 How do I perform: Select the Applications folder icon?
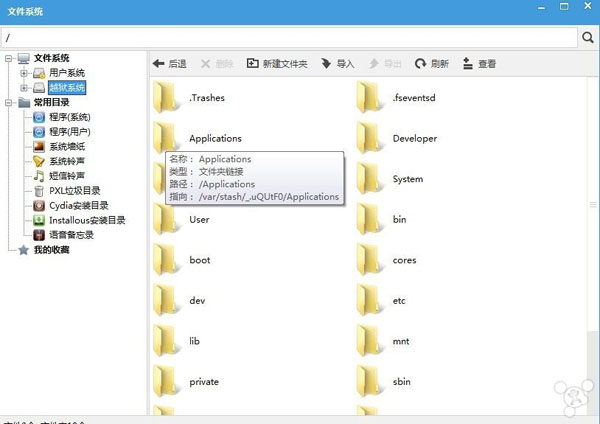click(x=165, y=137)
